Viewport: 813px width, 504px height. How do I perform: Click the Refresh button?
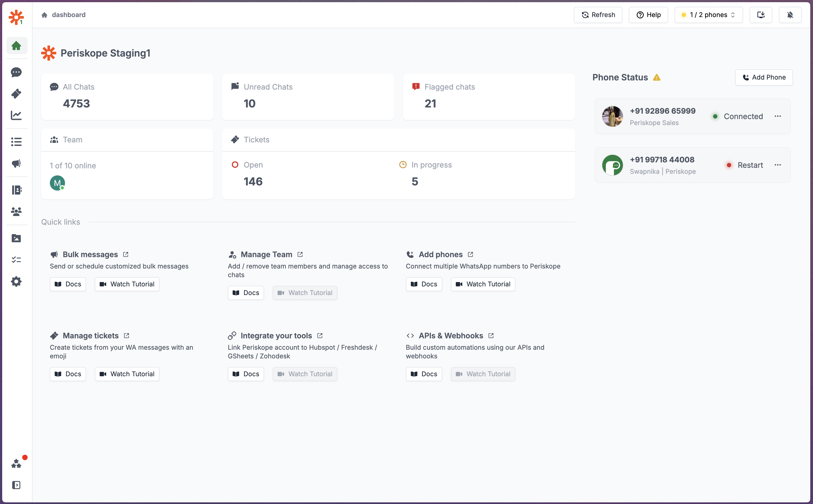(x=598, y=15)
